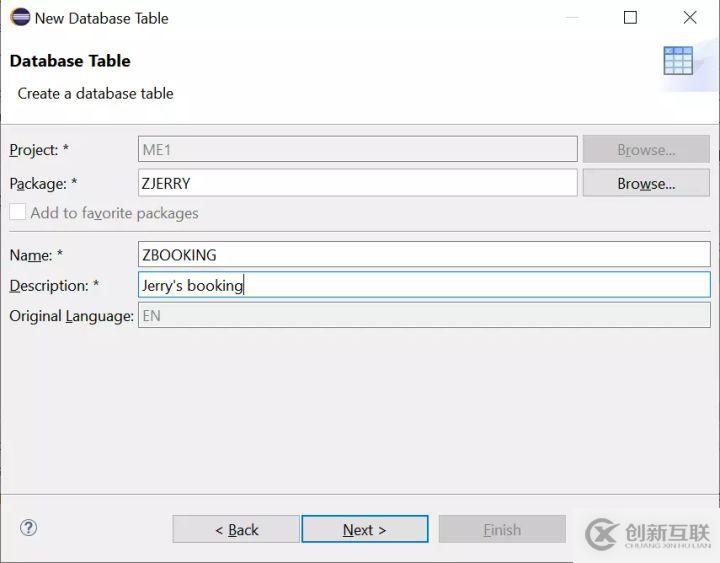Click Browse button next to Project field
This screenshot has width=720, height=563.
pyautogui.click(x=646, y=149)
